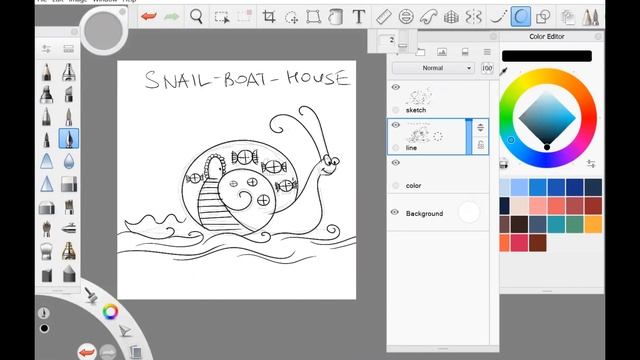Screen dimensions: 640x360
Task: Click the Background layer white color circle
Action: [469, 213]
